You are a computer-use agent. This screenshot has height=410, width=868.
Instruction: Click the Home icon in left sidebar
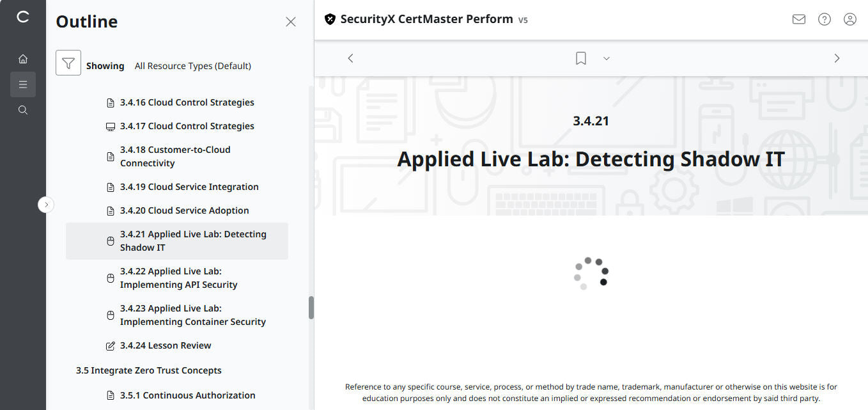(x=23, y=59)
